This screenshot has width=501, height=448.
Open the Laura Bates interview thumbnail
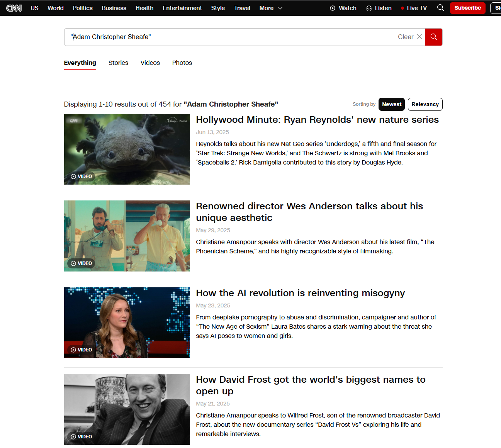pyautogui.click(x=127, y=322)
